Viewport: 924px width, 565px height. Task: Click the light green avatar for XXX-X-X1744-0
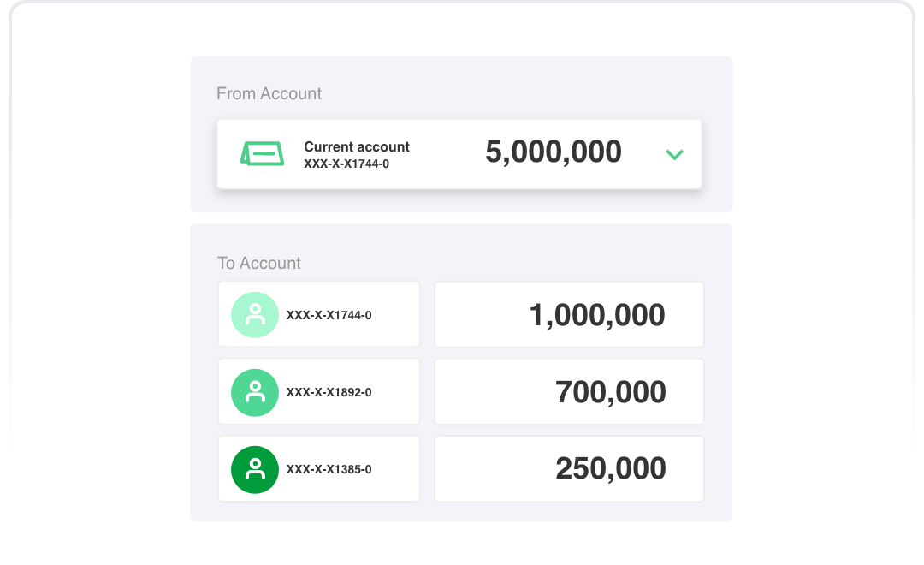coord(255,315)
